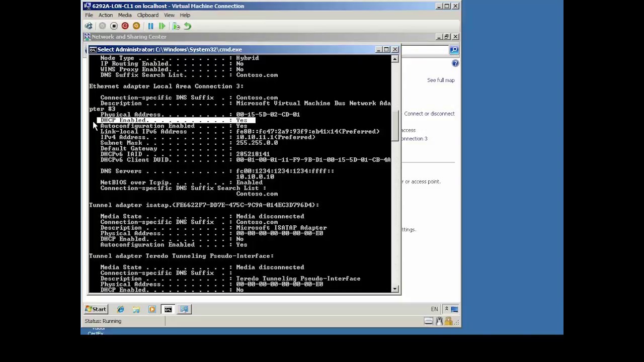This screenshot has height=362, width=644.
Task: Open the Action menu
Action: (105, 15)
